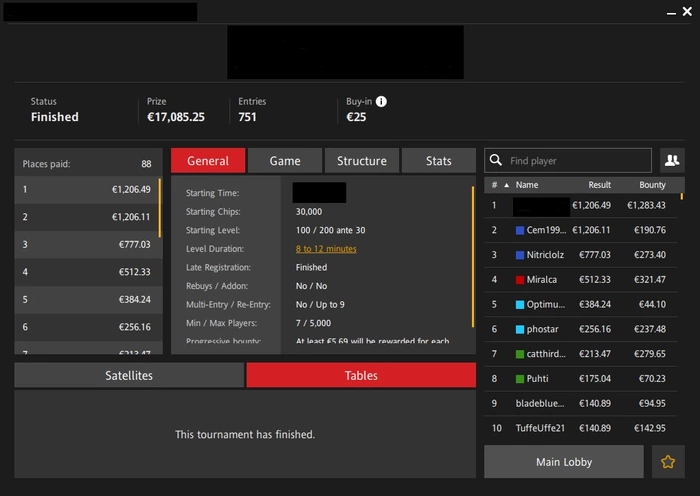
Task: Click the 7 / 5,000 players value
Action: coord(313,323)
